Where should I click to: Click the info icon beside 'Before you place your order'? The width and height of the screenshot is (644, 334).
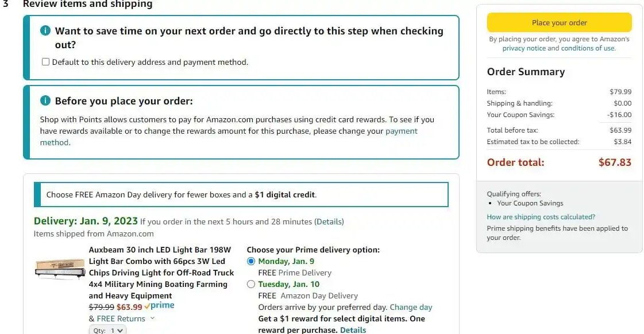[x=45, y=100]
